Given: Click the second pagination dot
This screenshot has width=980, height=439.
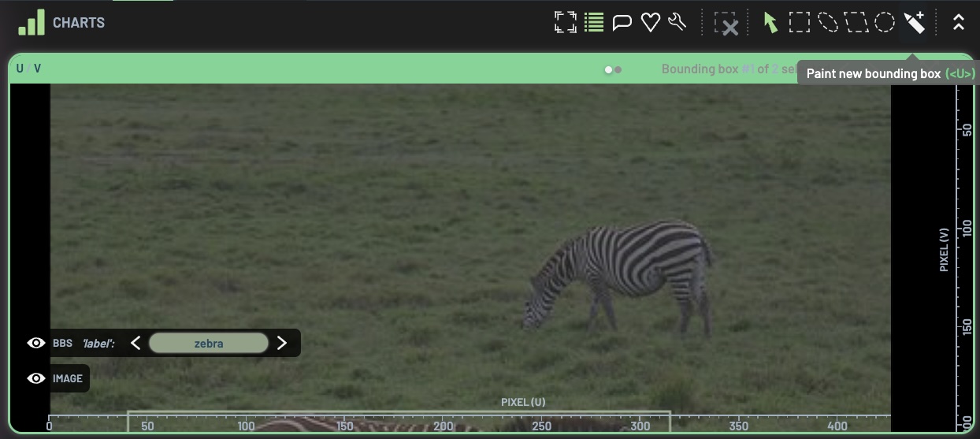Looking at the screenshot, I should [618, 69].
